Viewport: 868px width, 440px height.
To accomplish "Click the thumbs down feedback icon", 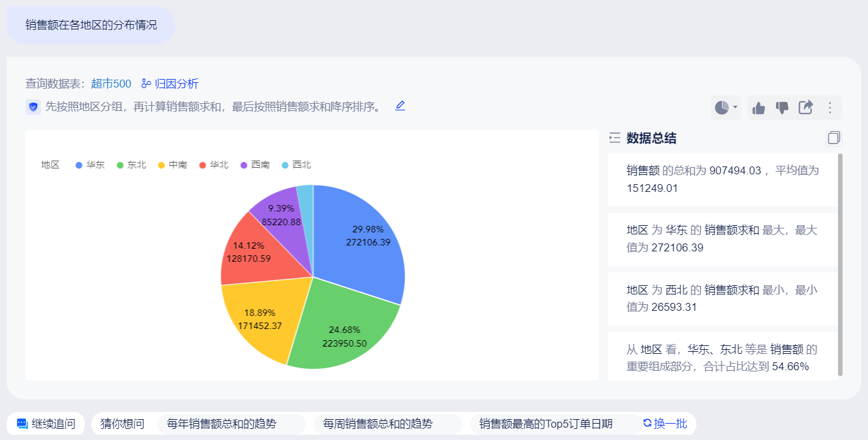I will click(x=782, y=108).
